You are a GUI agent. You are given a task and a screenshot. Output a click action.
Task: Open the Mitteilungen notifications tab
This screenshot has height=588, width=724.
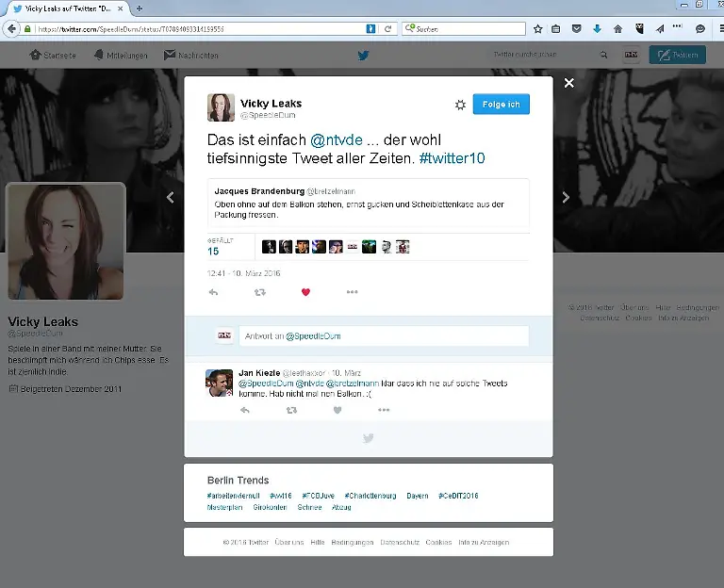pyautogui.click(x=121, y=56)
